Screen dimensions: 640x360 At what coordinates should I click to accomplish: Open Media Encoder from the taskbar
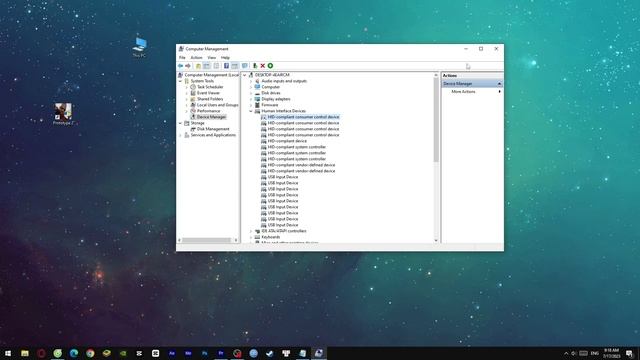click(188, 353)
